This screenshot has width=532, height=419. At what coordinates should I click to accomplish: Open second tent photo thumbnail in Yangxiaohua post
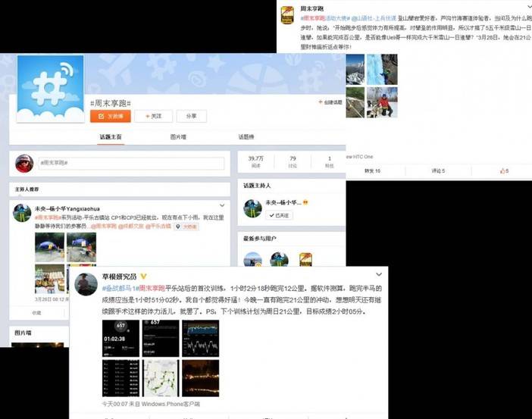pyautogui.click(x=81, y=247)
